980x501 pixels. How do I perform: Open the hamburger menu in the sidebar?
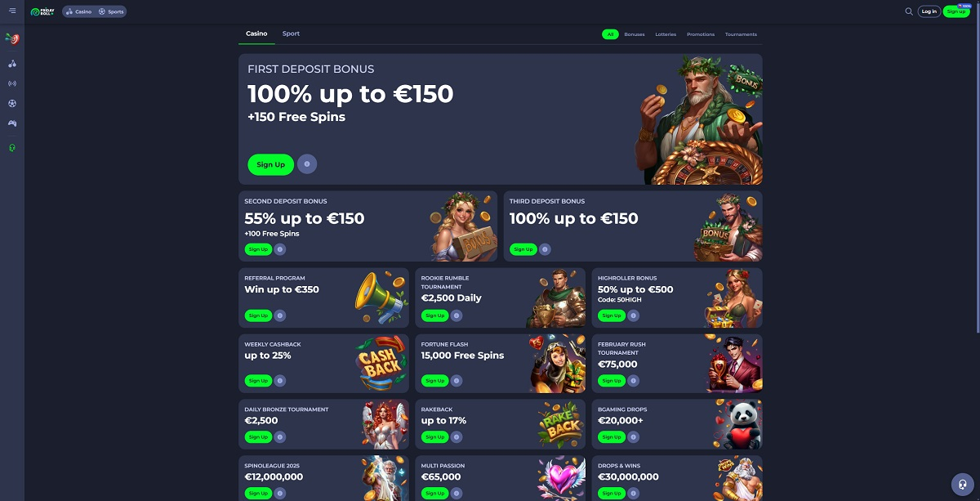coord(12,11)
